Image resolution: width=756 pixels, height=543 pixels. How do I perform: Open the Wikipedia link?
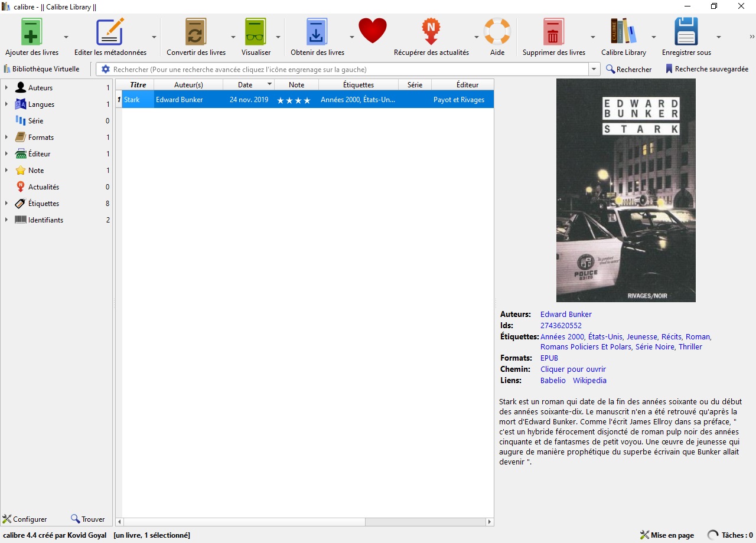coord(589,381)
